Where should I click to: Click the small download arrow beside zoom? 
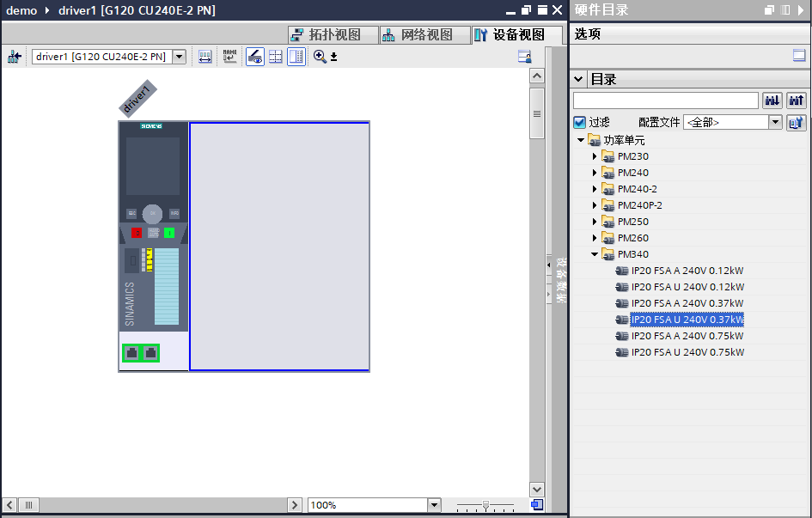pos(334,57)
